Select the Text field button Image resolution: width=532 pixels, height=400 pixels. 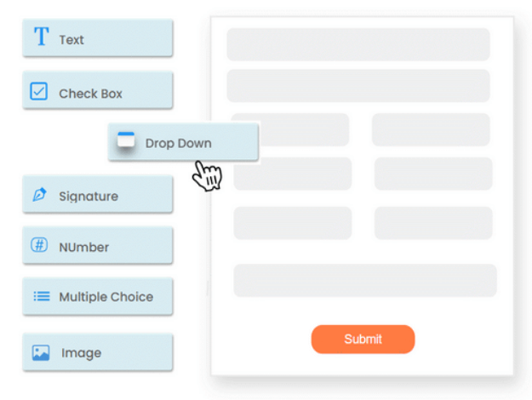[x=97, y=39]
